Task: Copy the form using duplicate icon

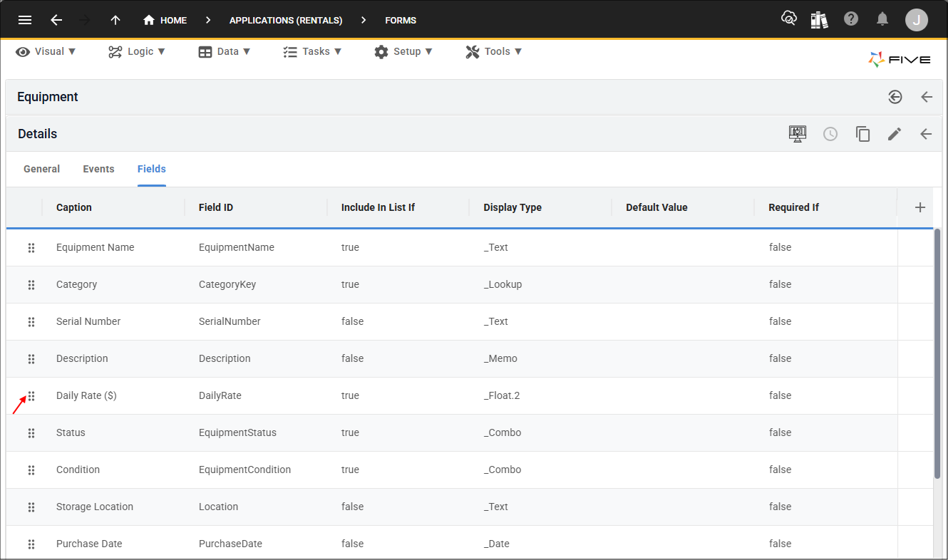Action: pos(863,134)
